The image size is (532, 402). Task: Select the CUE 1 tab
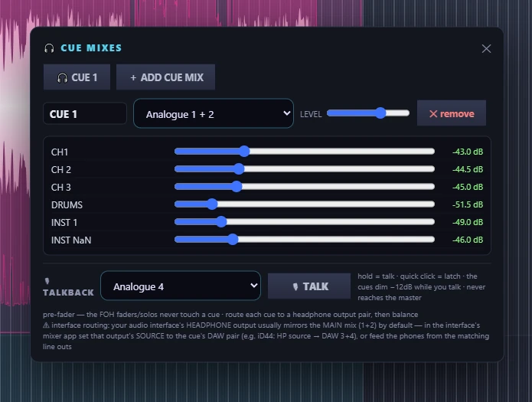point(77,77)
